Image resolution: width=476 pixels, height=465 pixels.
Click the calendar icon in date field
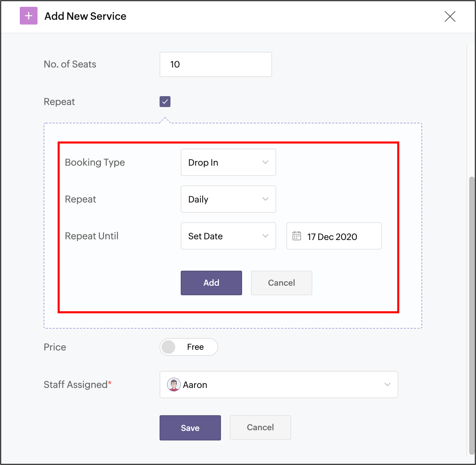click(x=297, y=236)
